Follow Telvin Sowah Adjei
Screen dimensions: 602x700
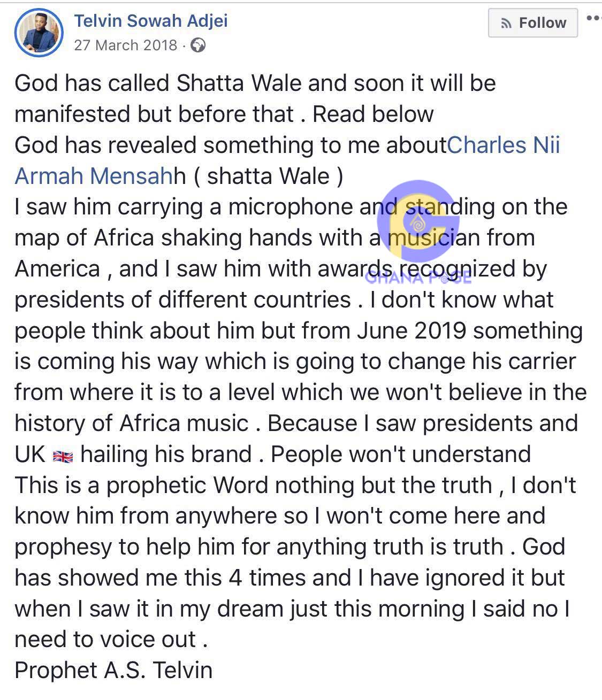533,23
